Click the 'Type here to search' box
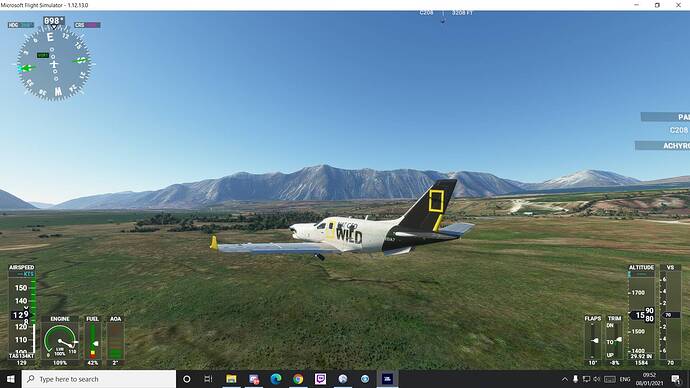690x388 pixels. (99, 379)
